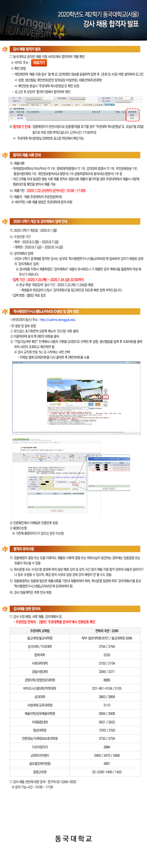Select the 합격자 제출 서류 안내 heading
The height and width of the screenshot is (868, 147).
[27, 155]
